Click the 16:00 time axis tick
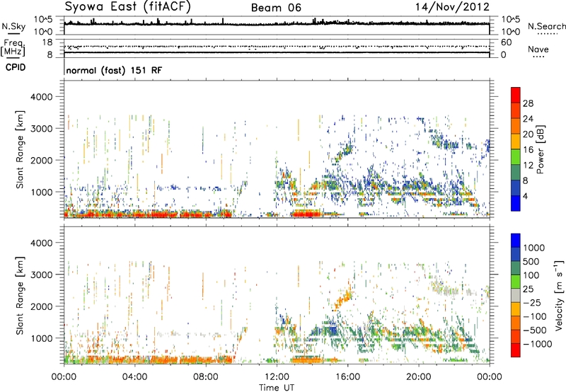Image resolution: width=566 pixels, height=392 pixels. pyautogui.click(x=347, y=376)
